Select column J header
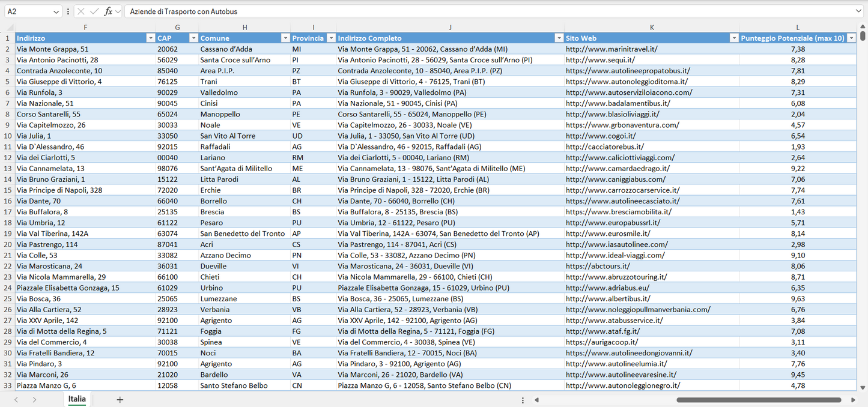 point(450,28)
